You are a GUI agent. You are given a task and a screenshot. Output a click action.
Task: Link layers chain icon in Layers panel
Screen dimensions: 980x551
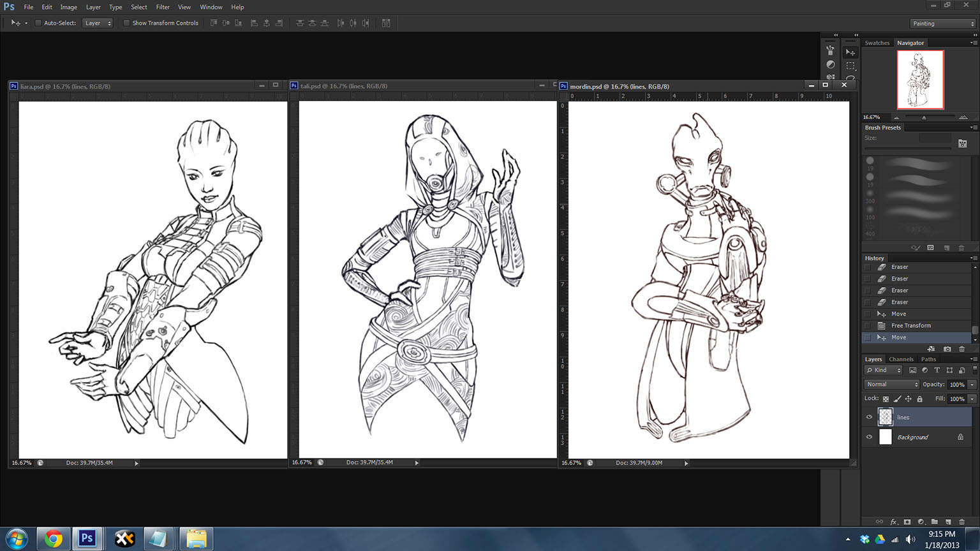[x=880, y=522]
